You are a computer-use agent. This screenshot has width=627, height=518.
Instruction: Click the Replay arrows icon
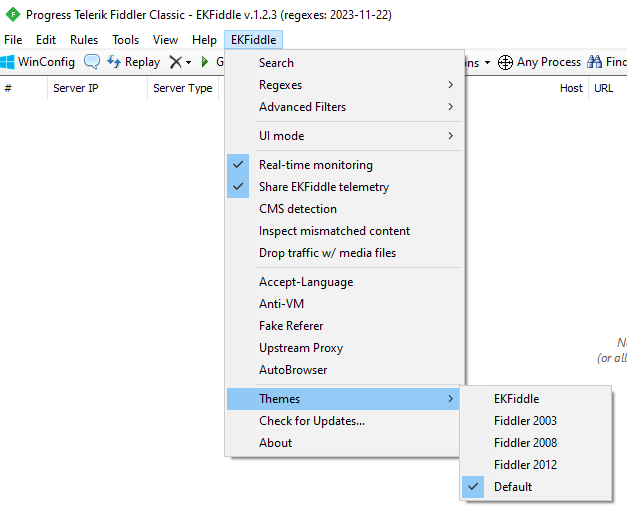[114, 62]
